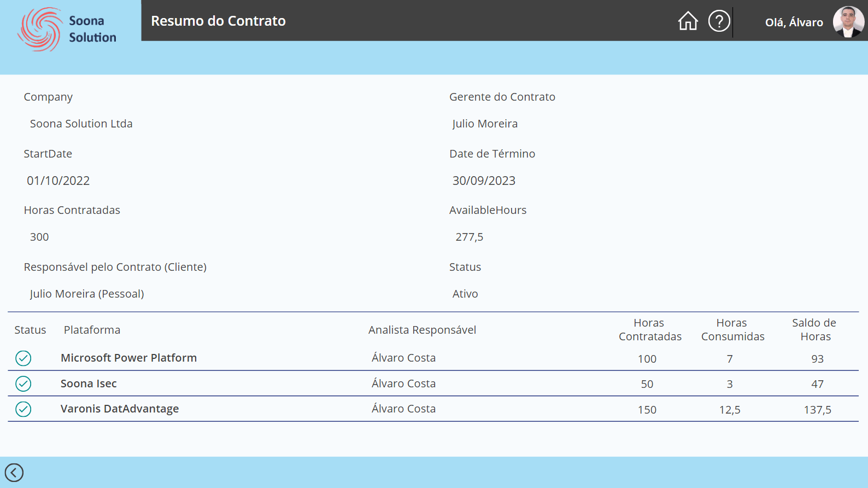Click the Horas Consumidas column header
This screenshot has height=488, width=868.
732,329
